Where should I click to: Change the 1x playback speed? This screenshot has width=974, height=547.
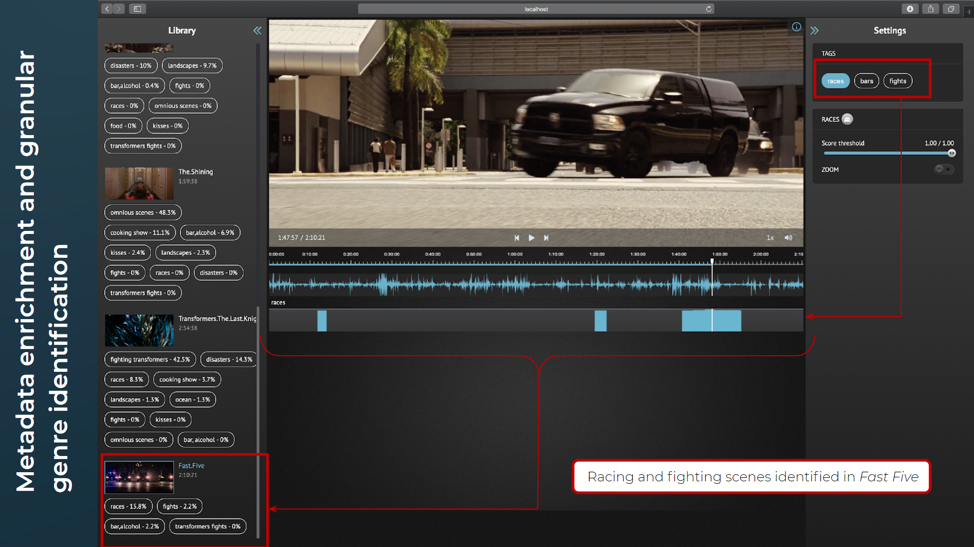[770, 238]
